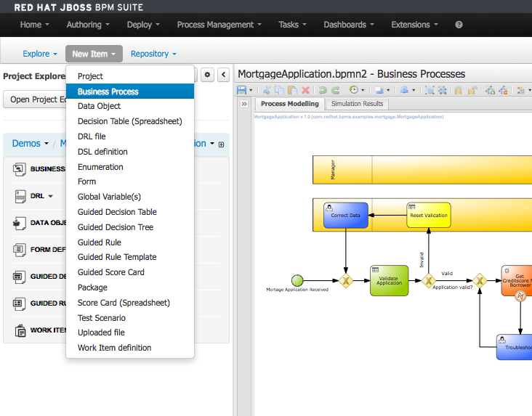Open the Explore dropdown
The width and height of the screenshot is (532, 416).
click(40, 54)
